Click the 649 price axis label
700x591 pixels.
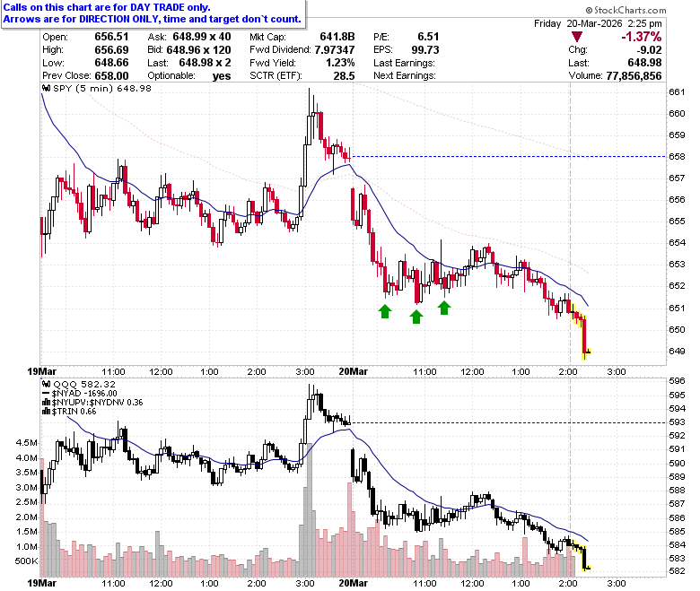[677, 351]
